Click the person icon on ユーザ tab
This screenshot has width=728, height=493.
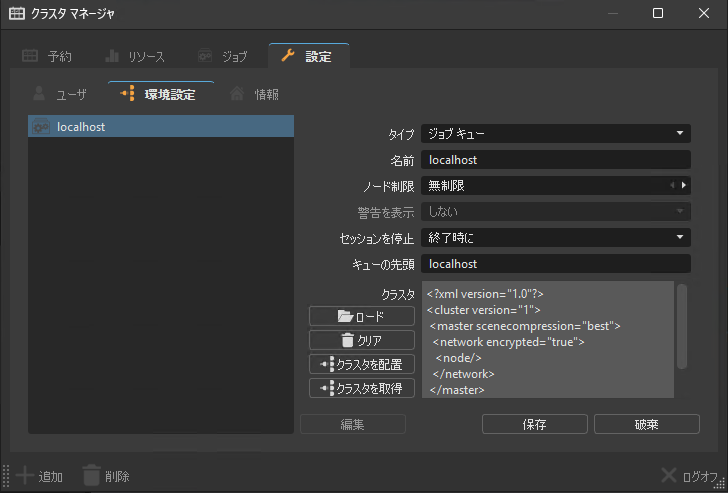point(39,93)
